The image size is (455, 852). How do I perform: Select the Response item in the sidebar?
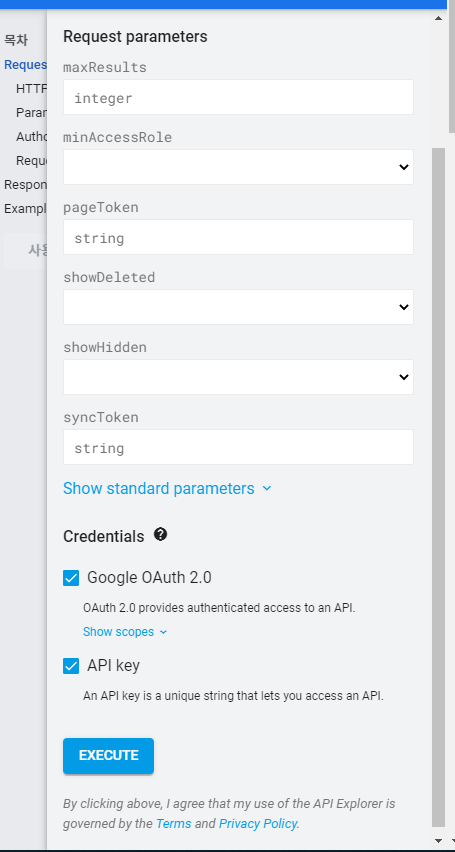25,185
